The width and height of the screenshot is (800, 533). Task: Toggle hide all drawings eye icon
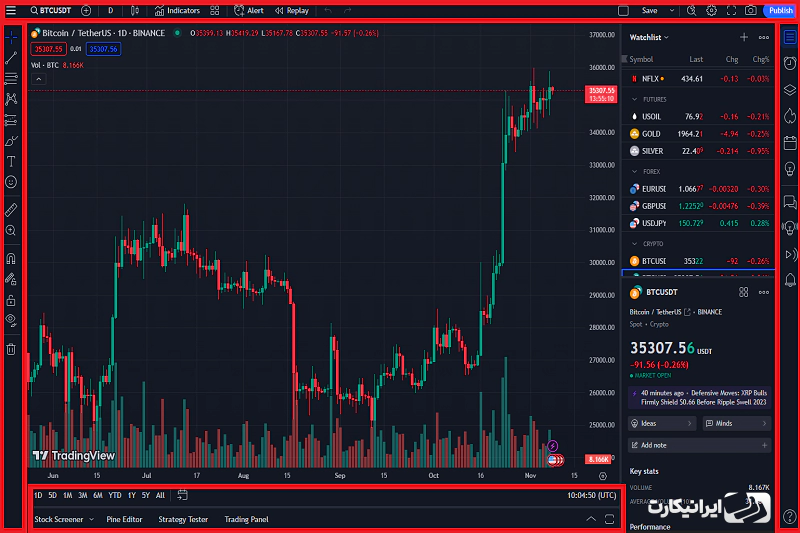(11, 321)
